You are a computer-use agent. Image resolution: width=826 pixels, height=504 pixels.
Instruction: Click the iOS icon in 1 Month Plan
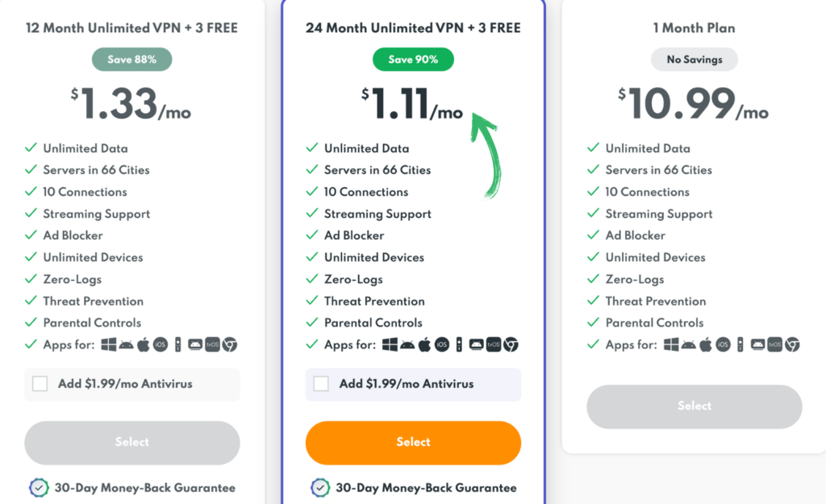[724, 344]
